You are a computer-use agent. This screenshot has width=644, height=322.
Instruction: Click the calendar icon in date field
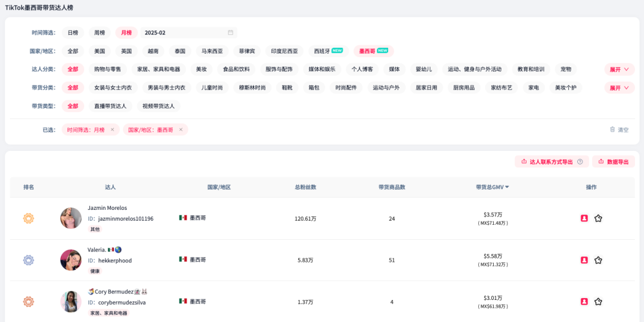click(x=230, y=33)
